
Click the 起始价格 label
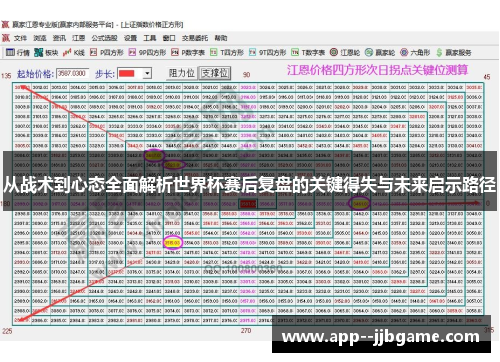pos(35,74)
